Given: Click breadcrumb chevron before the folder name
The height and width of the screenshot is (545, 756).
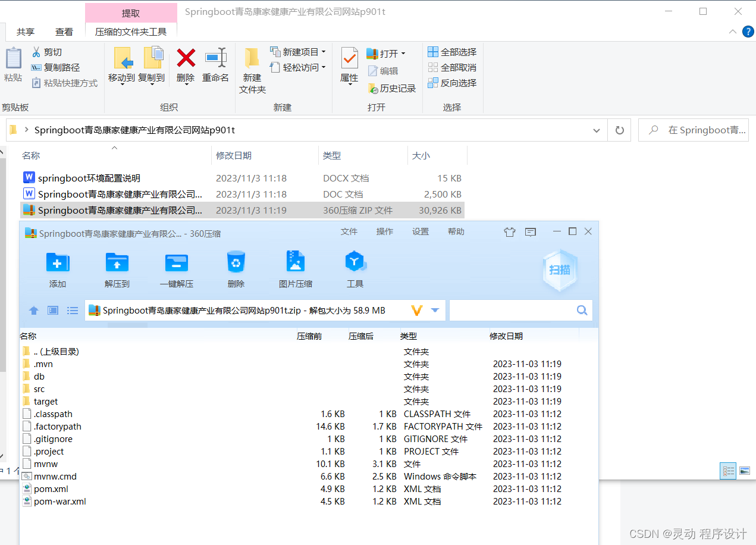Looking at the screenshot, I should click(x=26, y=130).
